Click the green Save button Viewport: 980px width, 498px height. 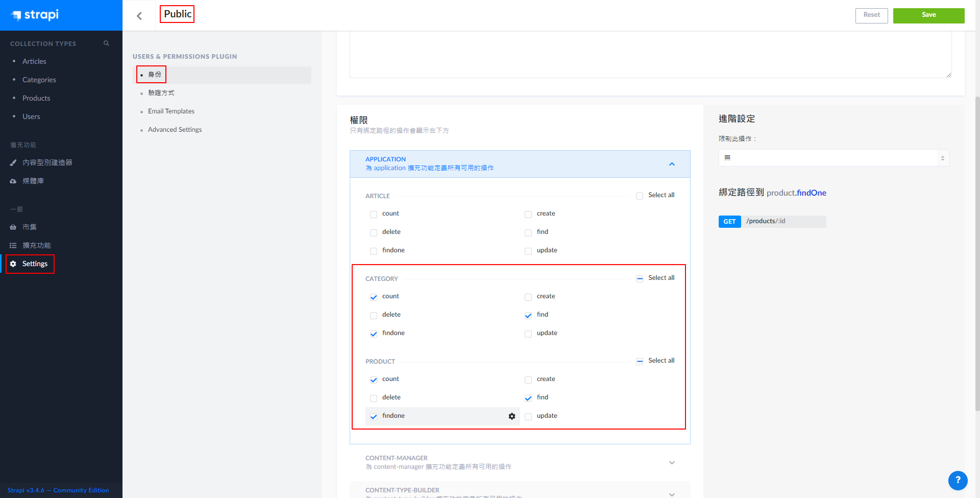928,15
